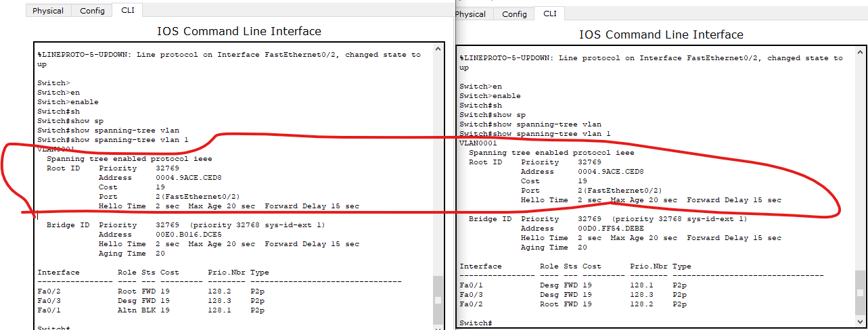Click the LINEPROTO-5-UPDOWN message in left CLI
Viewport: 868px width, 330px height.
[x=229, y=60]
